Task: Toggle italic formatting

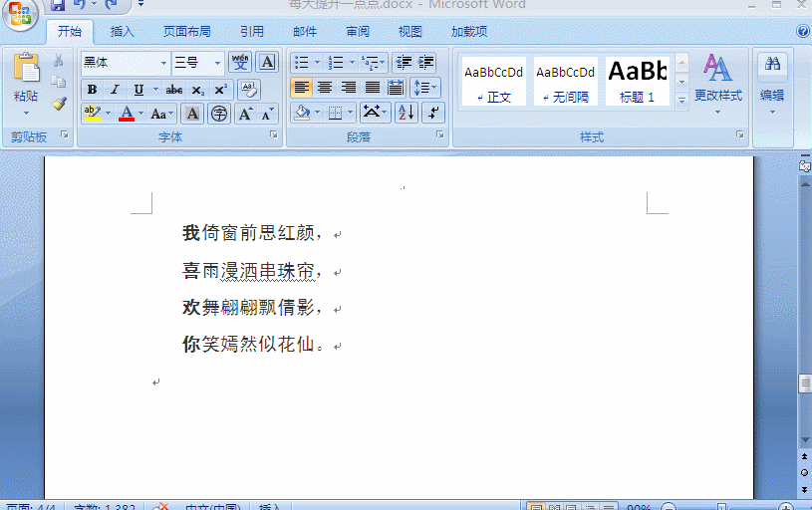Action: [115, 90]
